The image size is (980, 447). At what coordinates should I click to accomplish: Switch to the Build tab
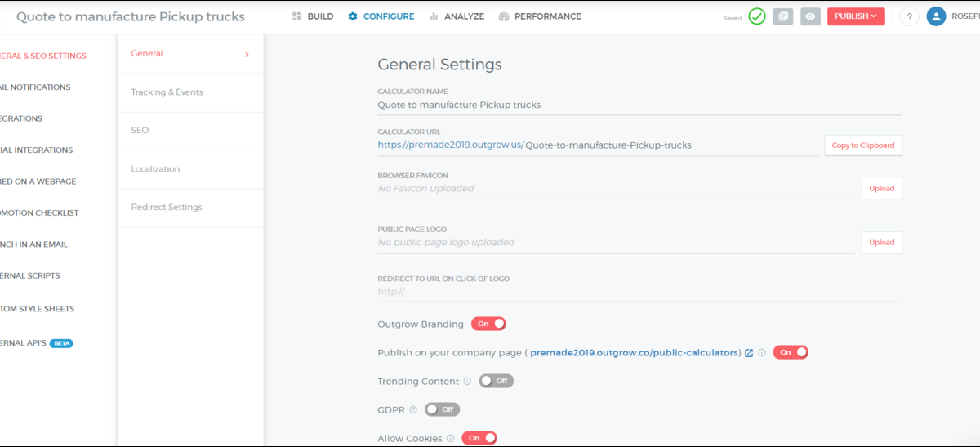313,16
